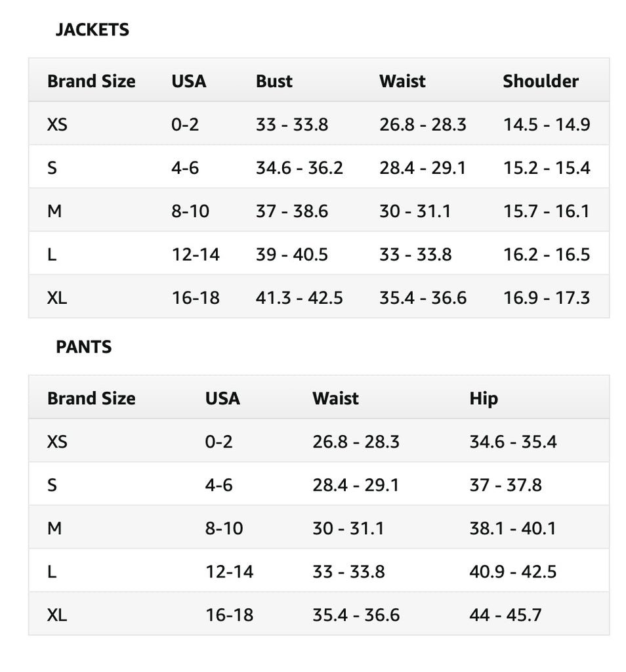The width and height of the screenshot is (626, 672).
Task: Select jacket bust value 34.6 - 36.2
Action: [299, 167]
